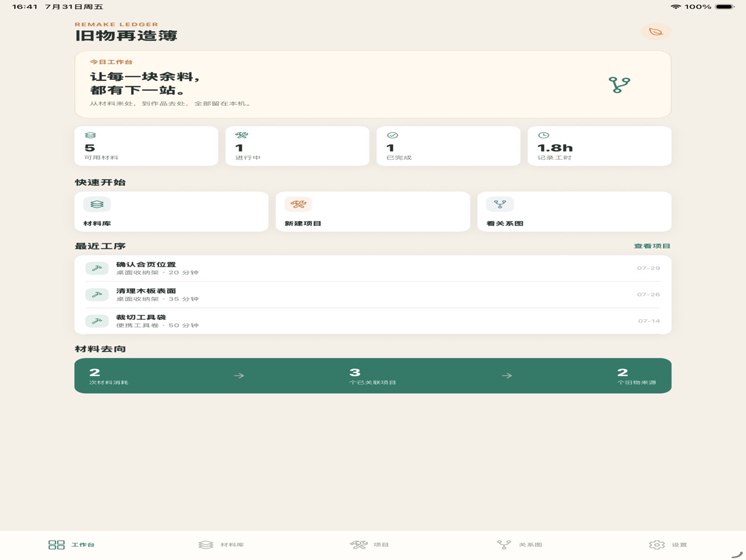The image size is (746, 560).
Task: Open the 1 进行中 stat card
Action: 297,146
